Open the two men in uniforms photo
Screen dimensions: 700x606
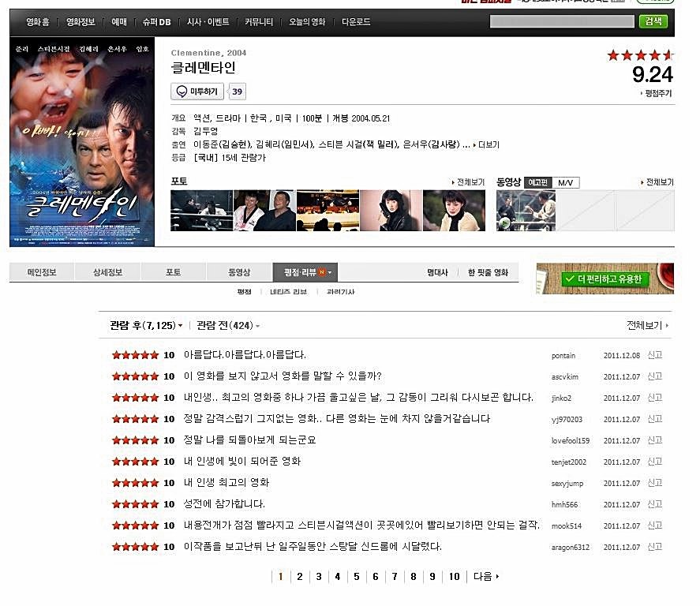[x=264, y=210]
